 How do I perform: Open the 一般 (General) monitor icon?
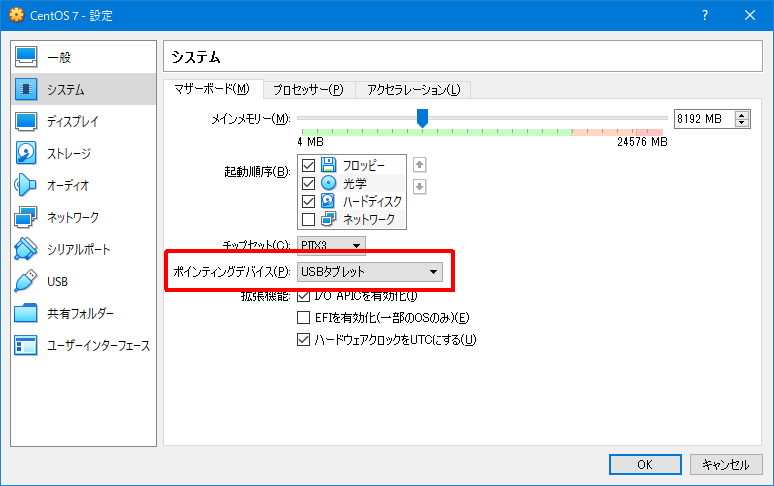tap(26, 57)
